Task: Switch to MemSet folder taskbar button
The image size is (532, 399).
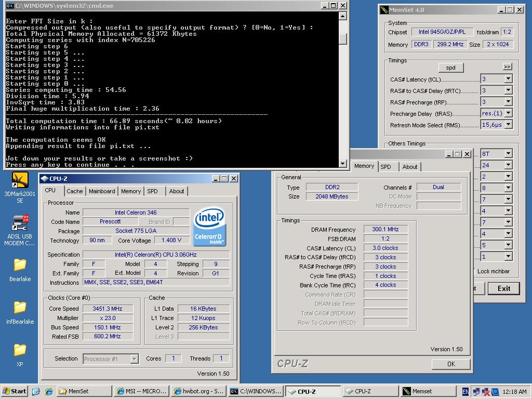Action: (x=84, y=391)
